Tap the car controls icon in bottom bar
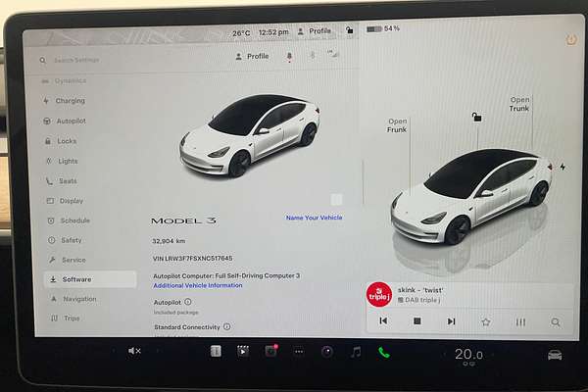The height and width of the screenshot is (392, 588). click(x=555, y=355)
